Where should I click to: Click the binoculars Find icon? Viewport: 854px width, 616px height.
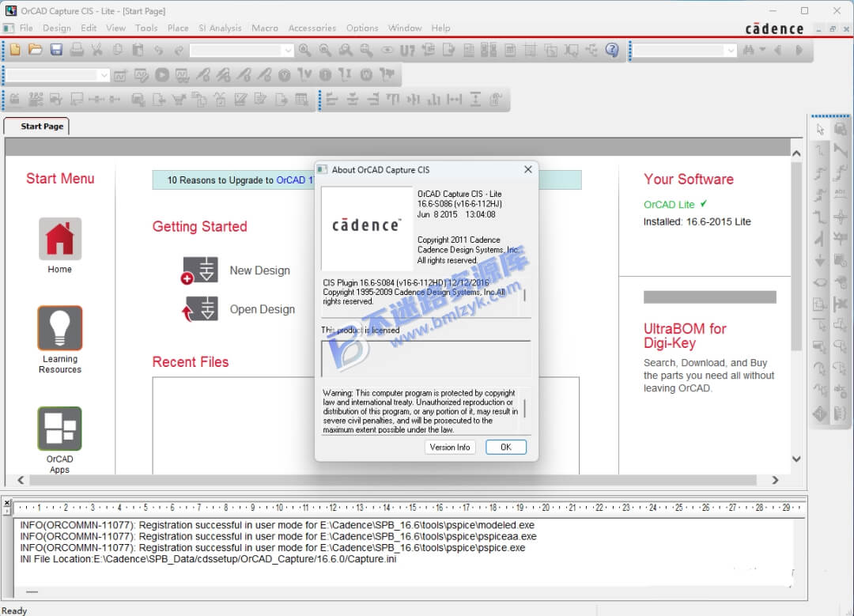[749, 50]
